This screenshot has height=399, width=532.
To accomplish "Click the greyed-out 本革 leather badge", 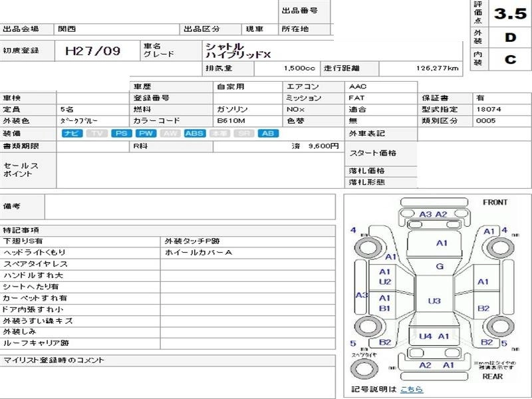I will [219, 134].
